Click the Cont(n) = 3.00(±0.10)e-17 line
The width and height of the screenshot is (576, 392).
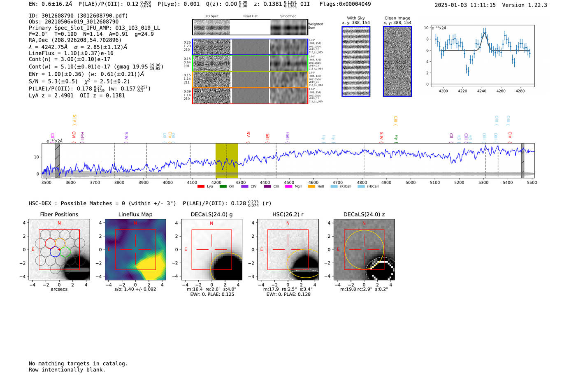pos(70,59)
